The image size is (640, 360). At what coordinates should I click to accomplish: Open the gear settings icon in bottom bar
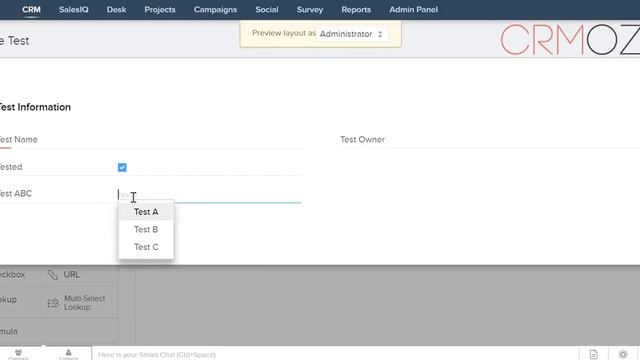pyautogui.click(x=623, y=354)
